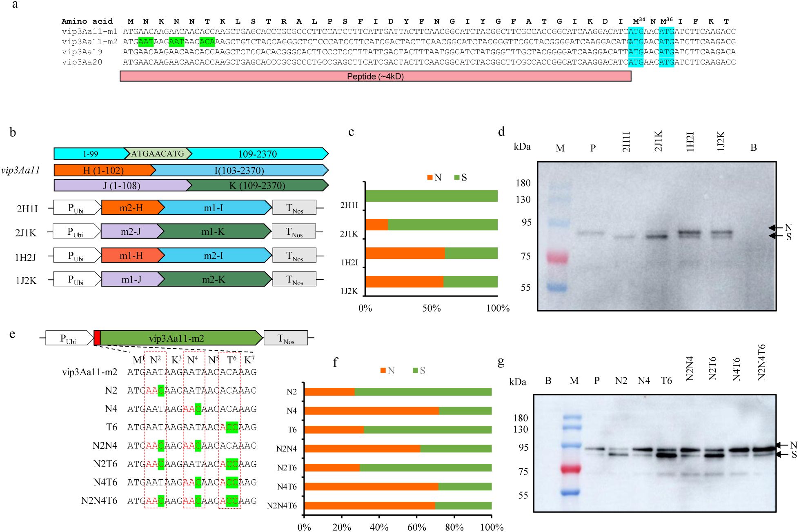Select the N2N4 sequence row label in panel e
The image size is (799, 532).
[105, 445]
